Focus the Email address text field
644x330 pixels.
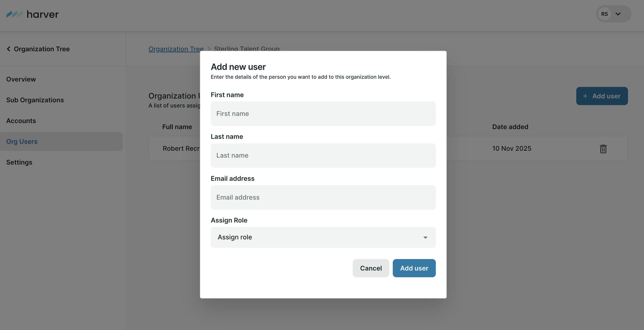(x=323, y=197)
